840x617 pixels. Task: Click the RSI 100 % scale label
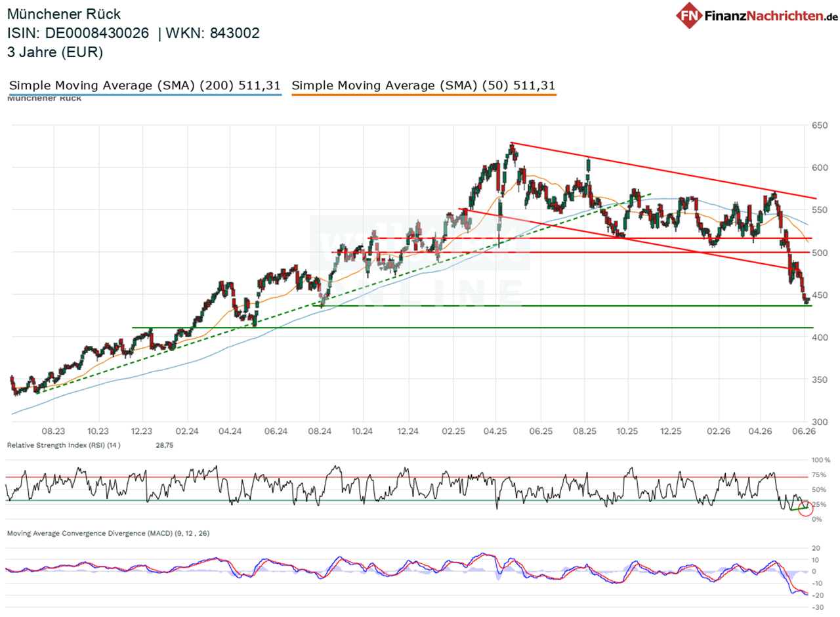pyautogui.click(x=821, y=460)
